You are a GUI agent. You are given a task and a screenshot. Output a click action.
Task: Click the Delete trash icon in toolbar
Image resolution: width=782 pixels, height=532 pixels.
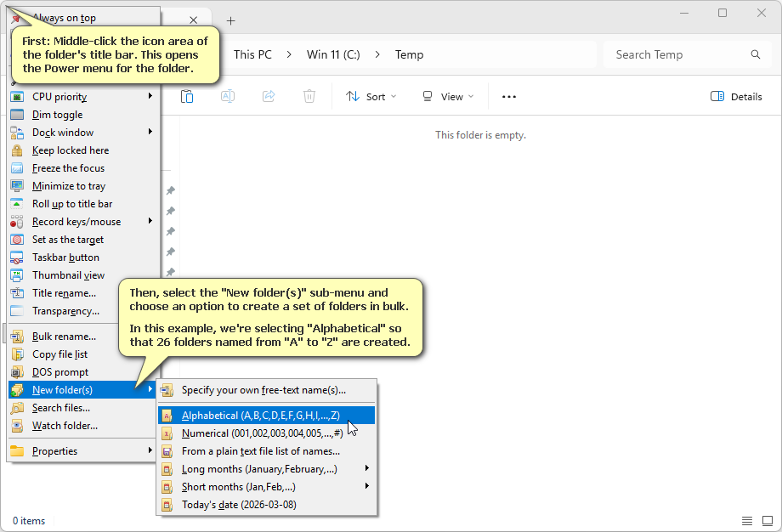pos(309,96)
